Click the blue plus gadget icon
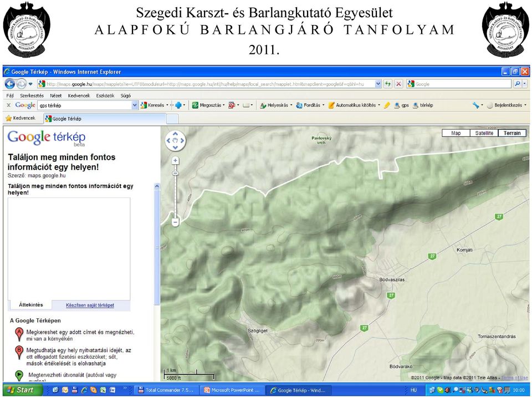The height and width of the screenshot is (397, 532). 178,105
